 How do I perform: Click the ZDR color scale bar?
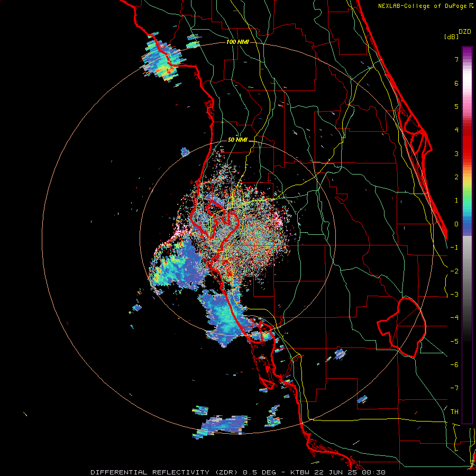pyautogui.click(x=467, y=235)
